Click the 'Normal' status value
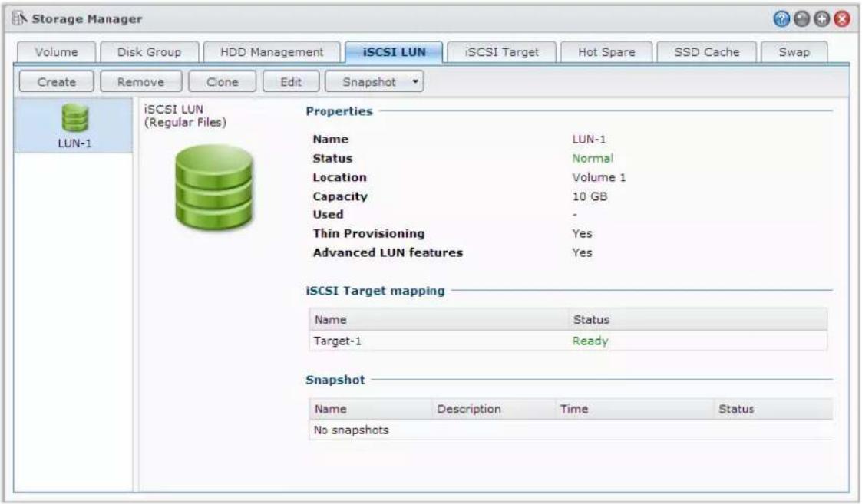 point(592,158)
